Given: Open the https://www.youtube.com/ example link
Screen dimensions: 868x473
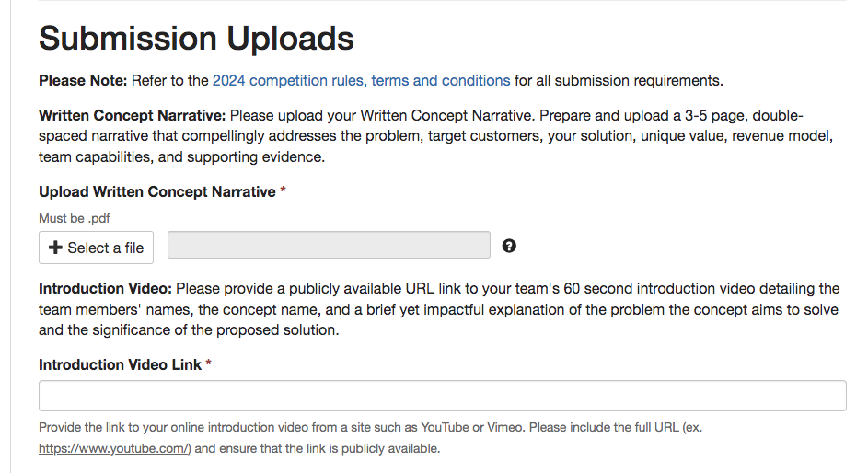Looking at the screenshot, I should tap(114, 449).
